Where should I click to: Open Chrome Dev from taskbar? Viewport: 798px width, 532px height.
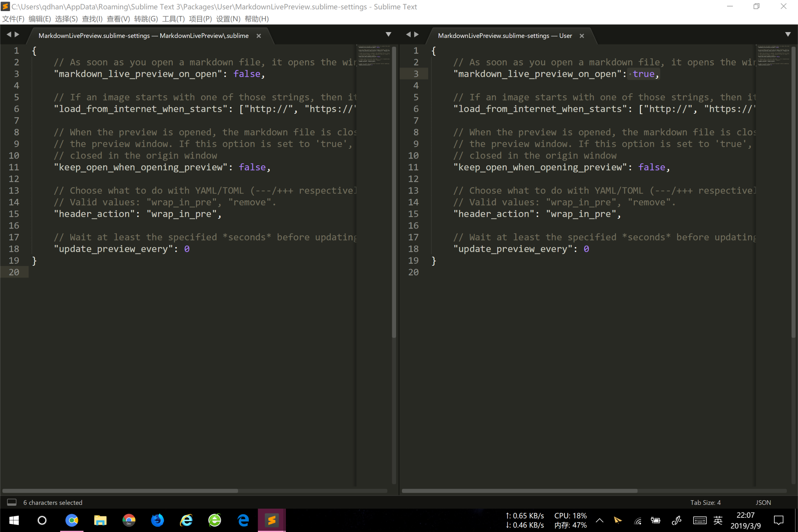(x=129, y=520)
